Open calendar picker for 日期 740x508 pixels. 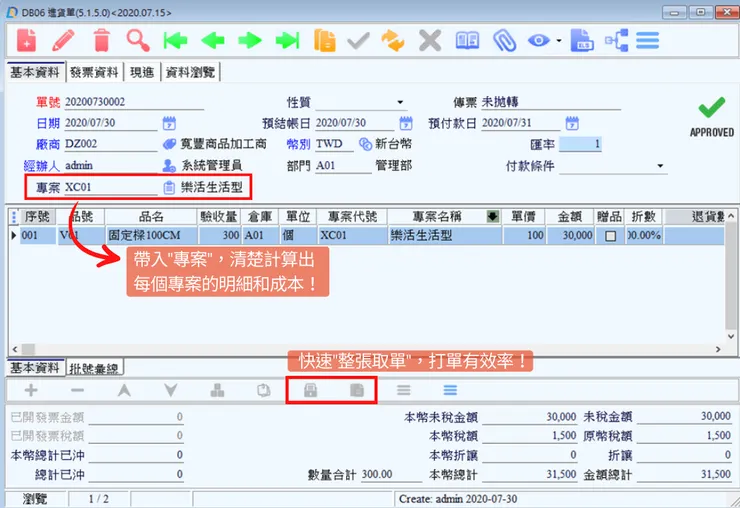pos(169,123)
